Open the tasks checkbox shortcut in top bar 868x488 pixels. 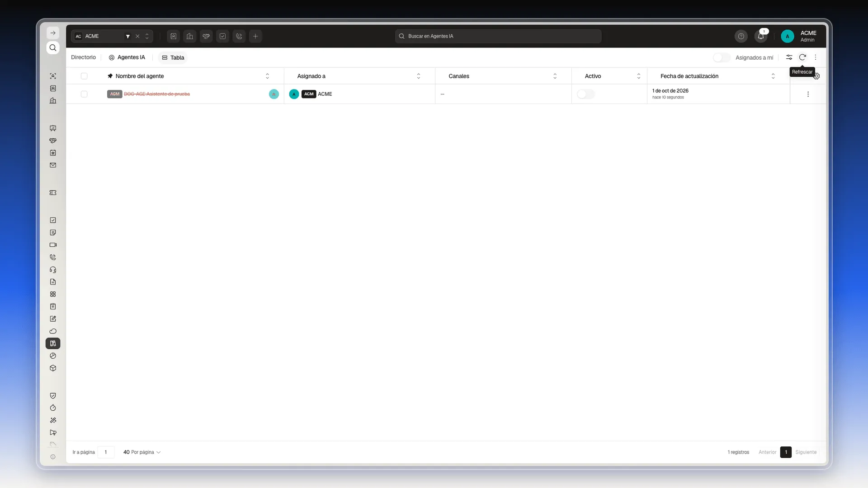(x=222, y=36)
